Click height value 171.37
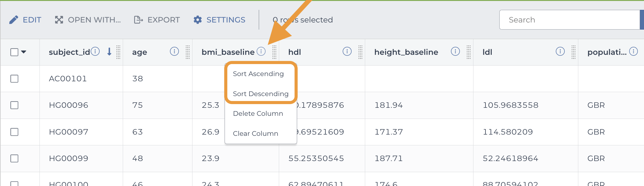Screen dimensions: 644x186 coord(389,132)
